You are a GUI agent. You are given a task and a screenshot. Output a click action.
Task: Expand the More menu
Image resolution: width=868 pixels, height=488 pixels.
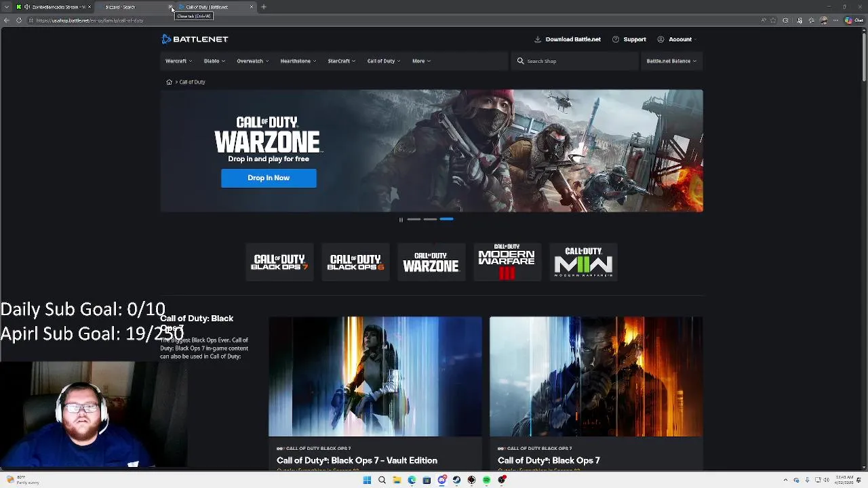pos(422,61)
